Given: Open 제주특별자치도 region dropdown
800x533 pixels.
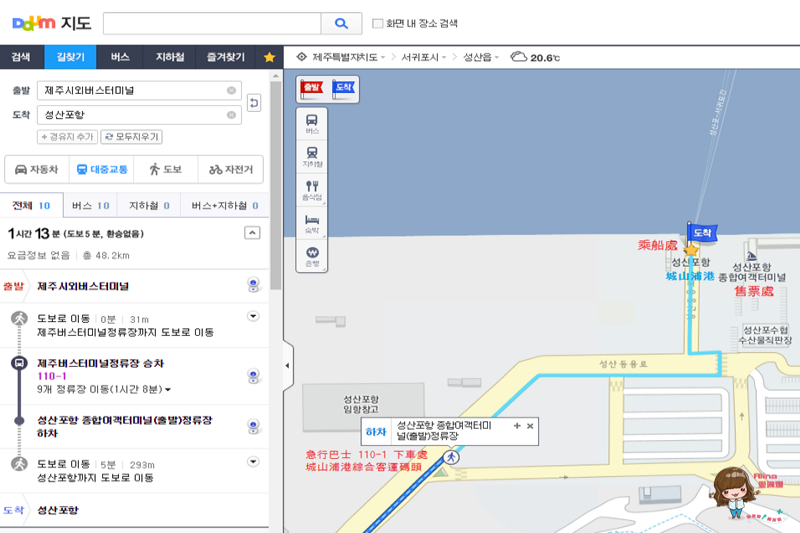Looking at the screenshot, I should click(348, 57).
